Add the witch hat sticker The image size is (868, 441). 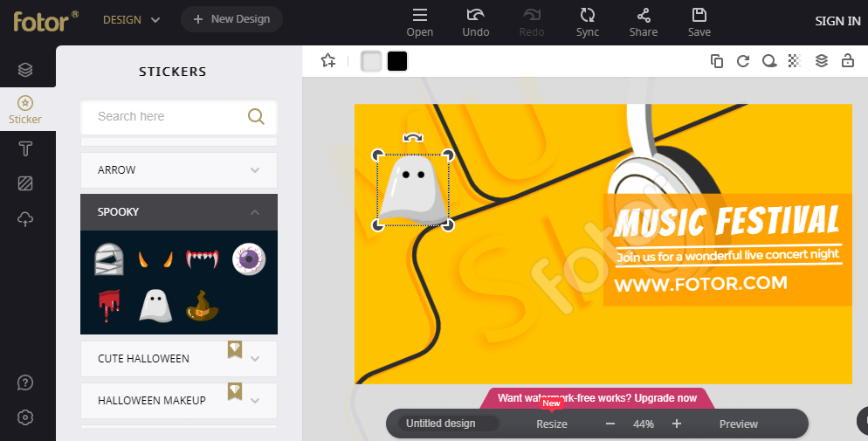(x=202, y=306)
